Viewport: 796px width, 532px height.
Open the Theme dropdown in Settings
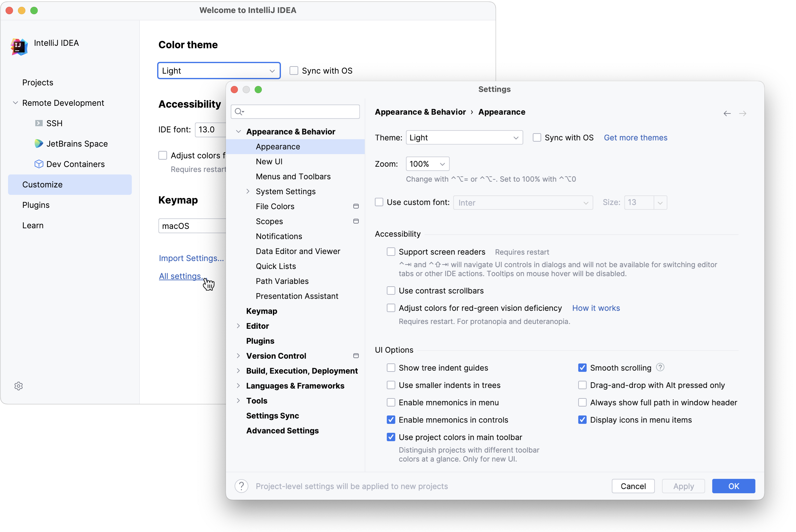click(464, 137)
